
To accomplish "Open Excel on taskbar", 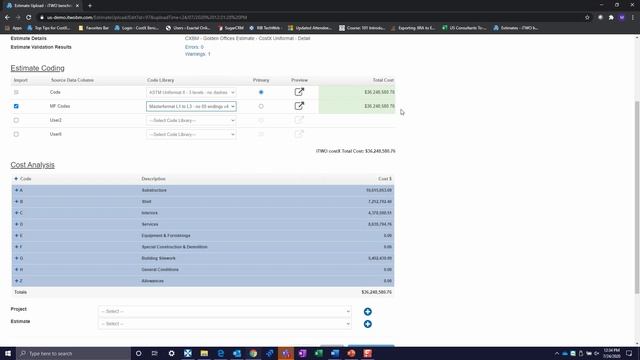I will click(319, 353).
